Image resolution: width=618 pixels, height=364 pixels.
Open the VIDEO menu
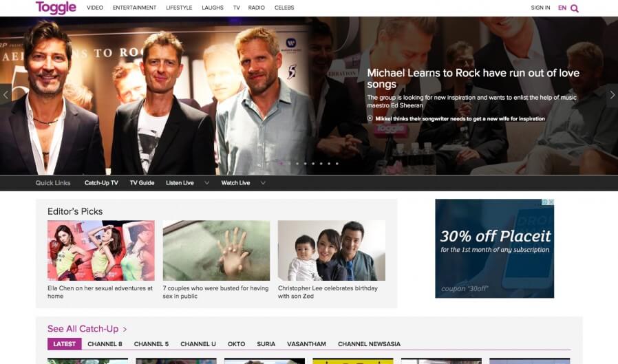(95, 8)
